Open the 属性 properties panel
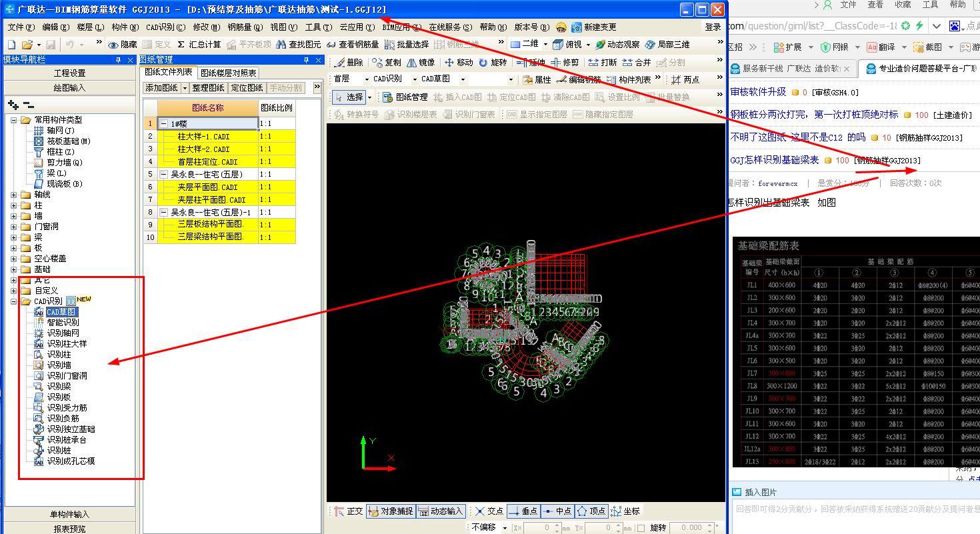The height and width of the screenshot is (534, 980). point(537,79)
